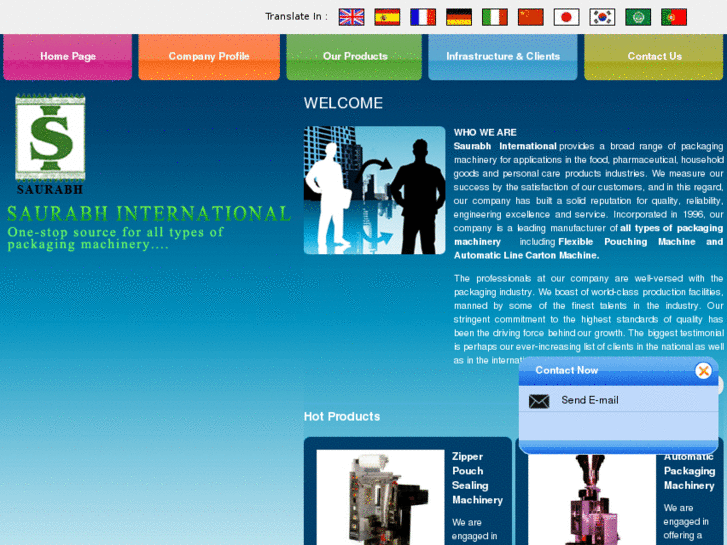Screen dimensions: 727x545
Task: Open the welcome silhouettes image
Action: [375, 190]
